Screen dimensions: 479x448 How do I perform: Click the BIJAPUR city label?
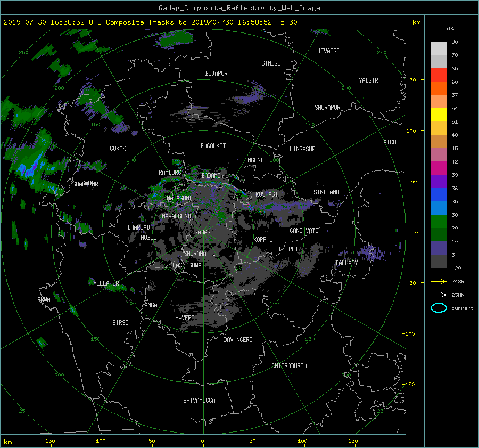(216, 74)
